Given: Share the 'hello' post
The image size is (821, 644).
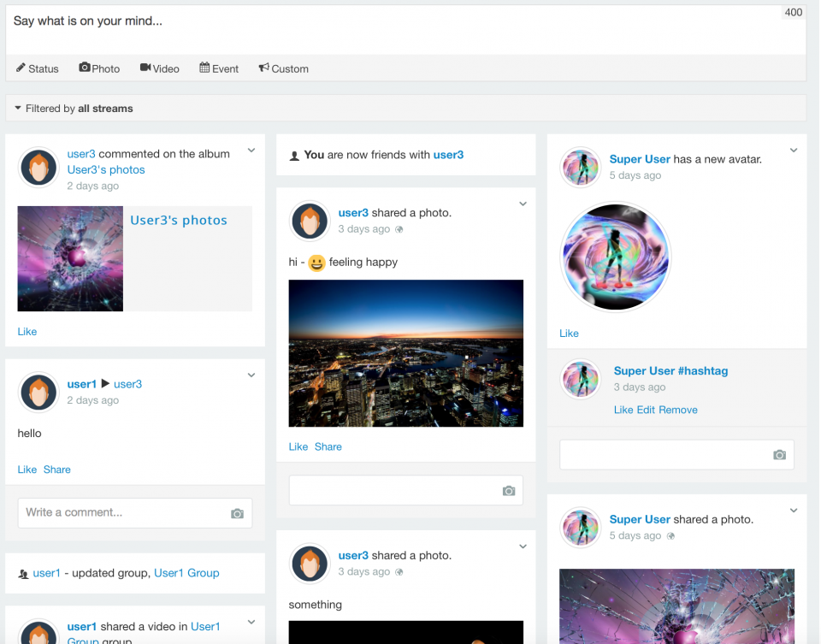Looking at the screenshot, I should pyautogui.click(x=57, y=470).
